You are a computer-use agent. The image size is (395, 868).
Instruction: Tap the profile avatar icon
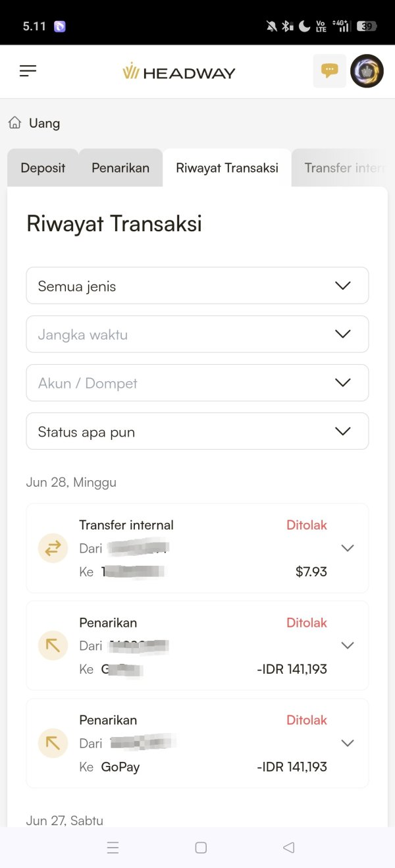367,71
